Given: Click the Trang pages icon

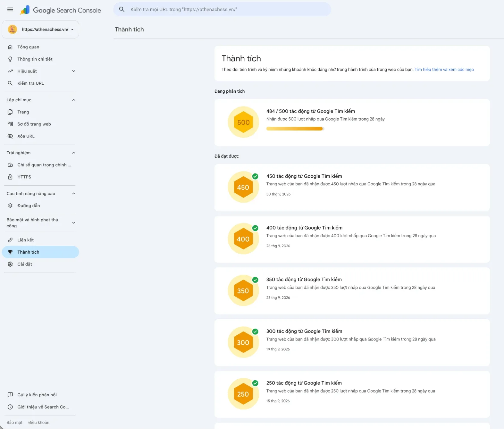Looking at the screenshot, I should point(10,112).
